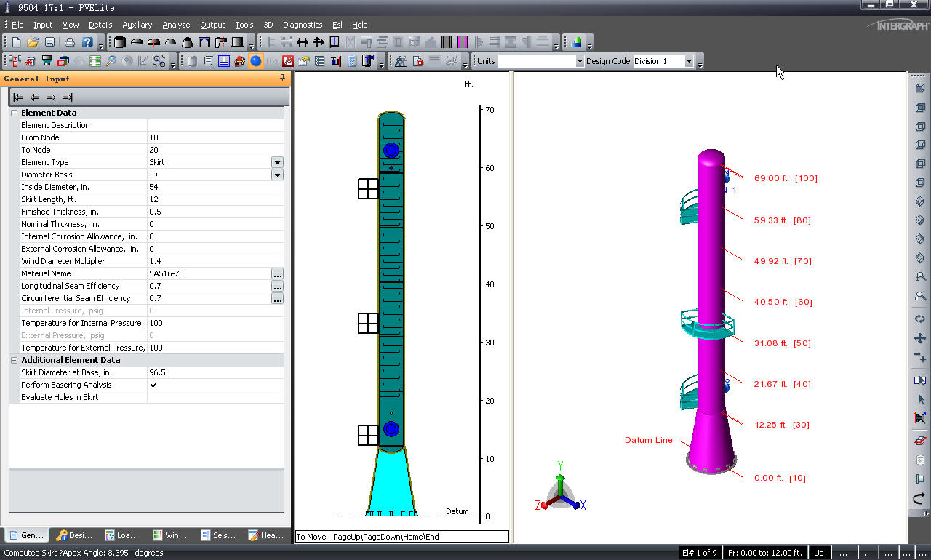Collapse the Element Data section
Viewport: 931px width, 560px height.
(15, 113)
